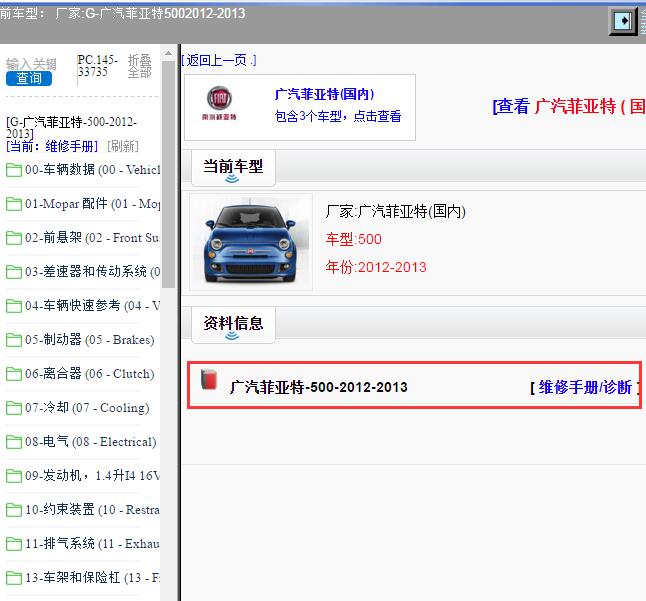
Task: Click folder icon of 01-Mopar 配件
Action: pyautogui.click(x=14, y=204)
